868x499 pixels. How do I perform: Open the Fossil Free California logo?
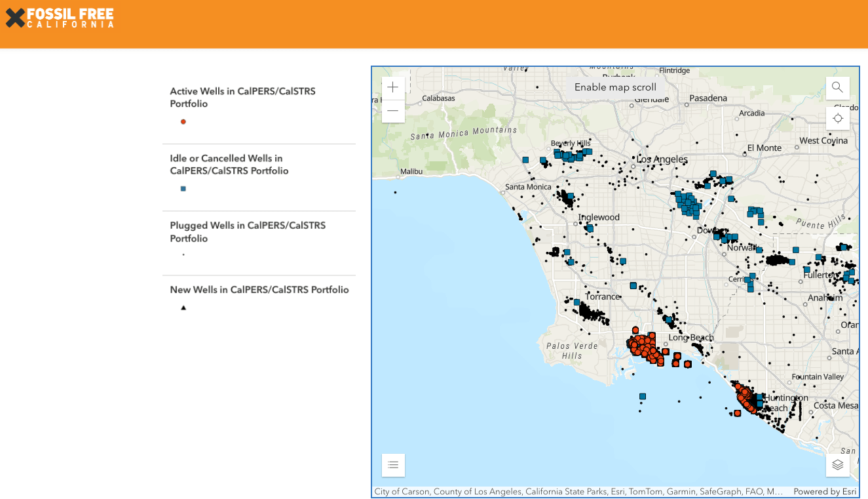click(60, 18)
